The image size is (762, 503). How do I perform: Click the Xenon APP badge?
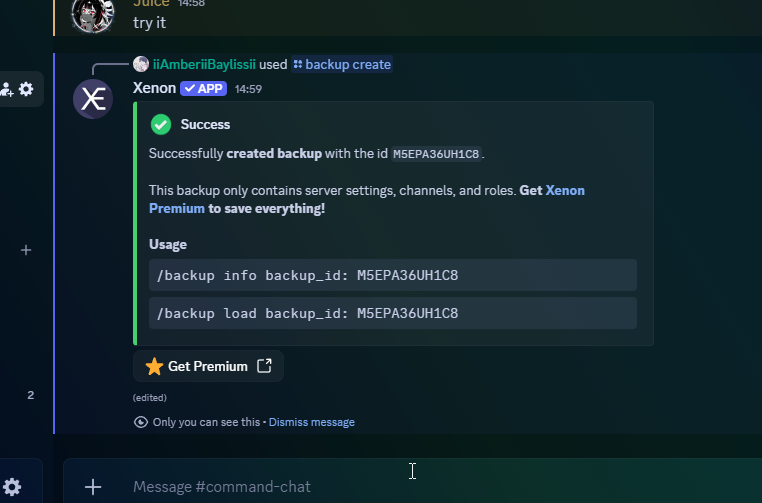(x=204, y=88)
